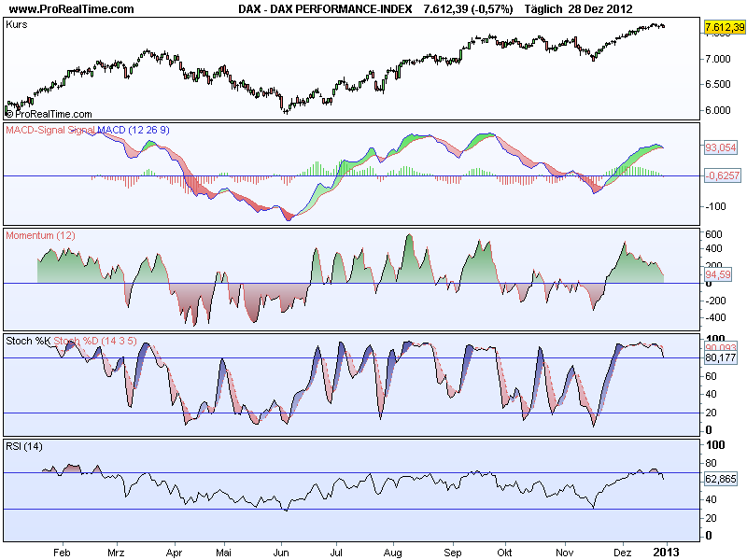Click the Momentum (12) panel label
Screen dimensions: 747x560
point(40,235)
